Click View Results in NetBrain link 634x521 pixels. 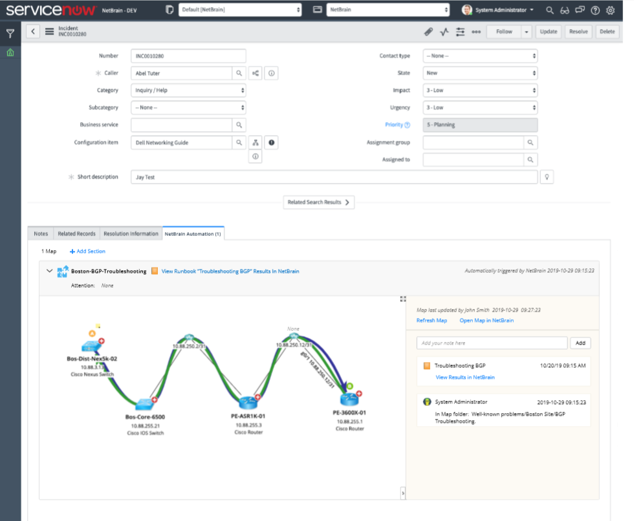coord(465,378)
